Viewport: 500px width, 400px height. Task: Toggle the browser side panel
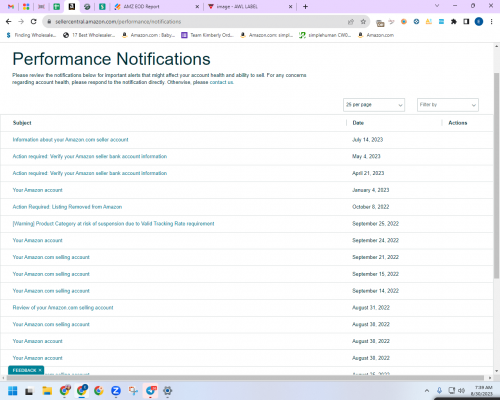466,22
